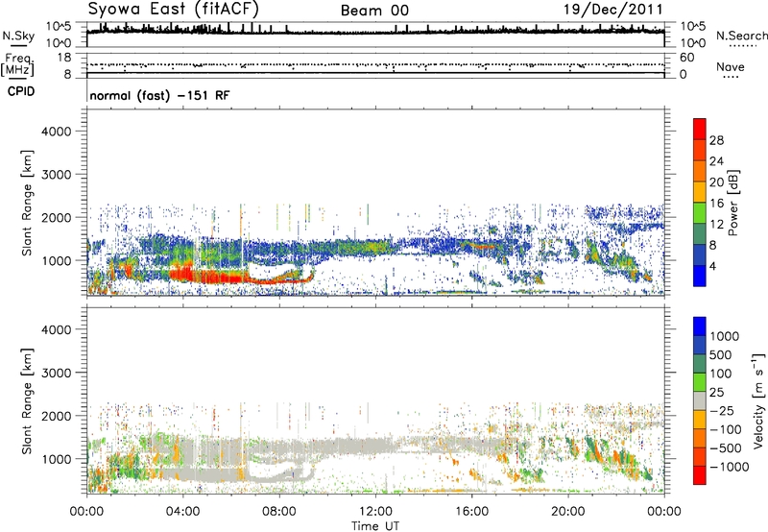Click the red top segment of the power color bar
This screenshot has width=768, height=532.
coord(700,129)
